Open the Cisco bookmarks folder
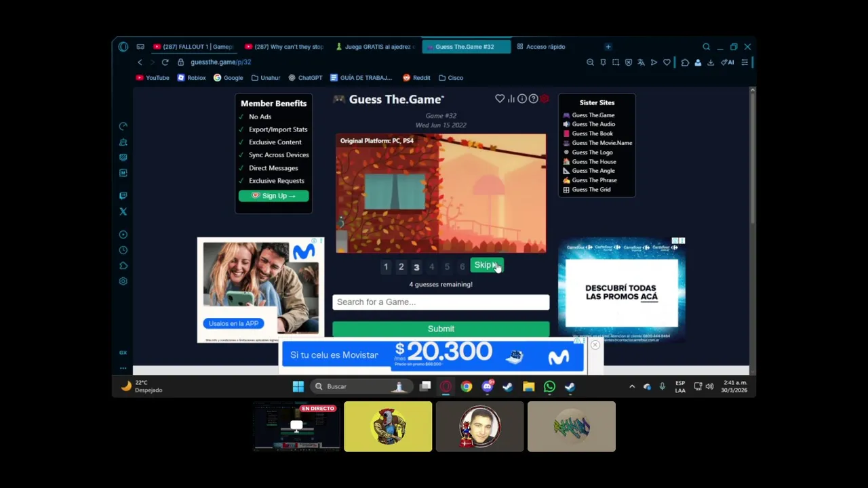Image resolution: width=868 pixels, height=488 pixels. click(451, 78)
